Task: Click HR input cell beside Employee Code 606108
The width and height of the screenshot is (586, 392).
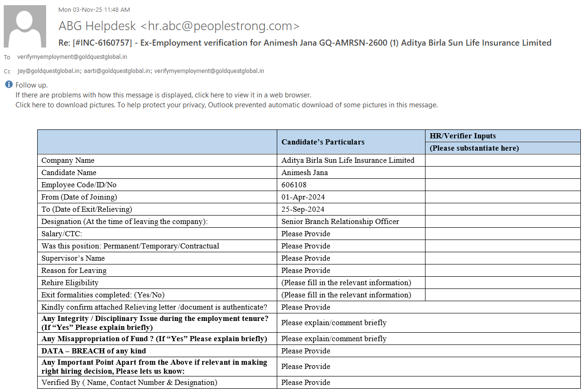Action: (502, 185)
